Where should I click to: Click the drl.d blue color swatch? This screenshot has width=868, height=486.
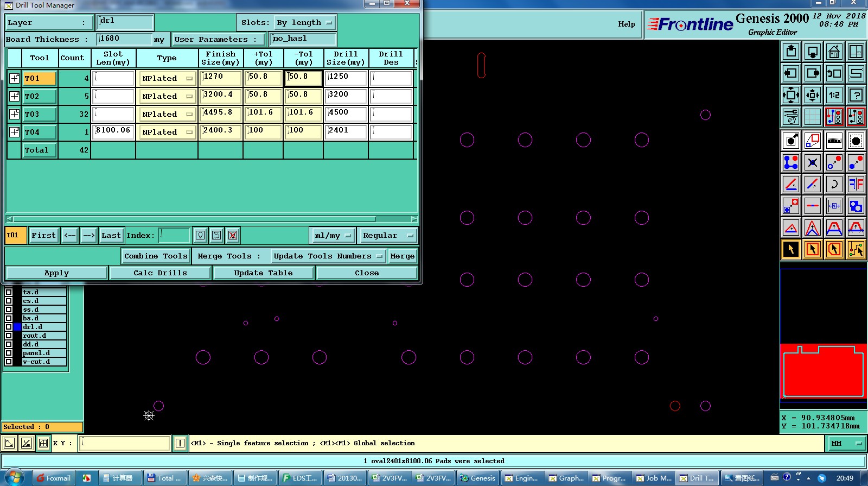(17, 327)
